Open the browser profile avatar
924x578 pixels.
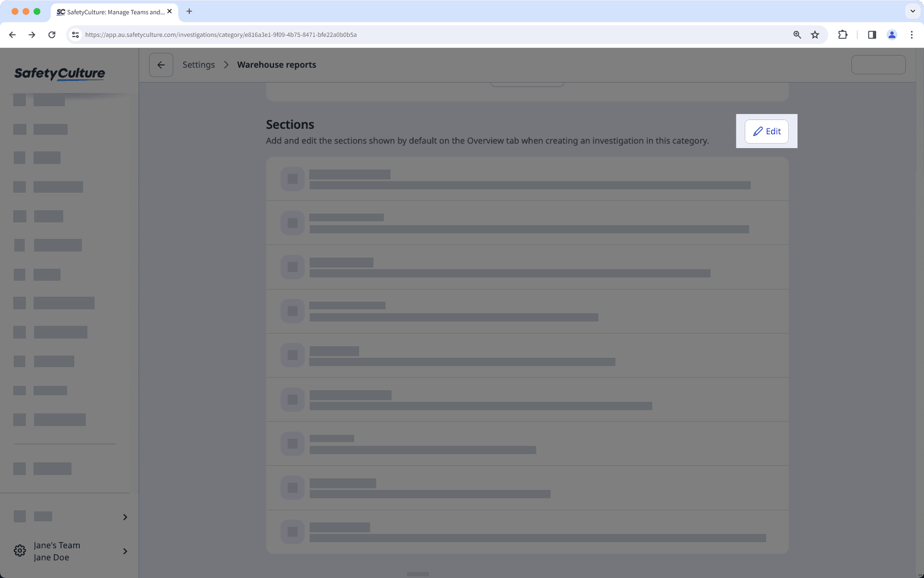click(892, 34)
